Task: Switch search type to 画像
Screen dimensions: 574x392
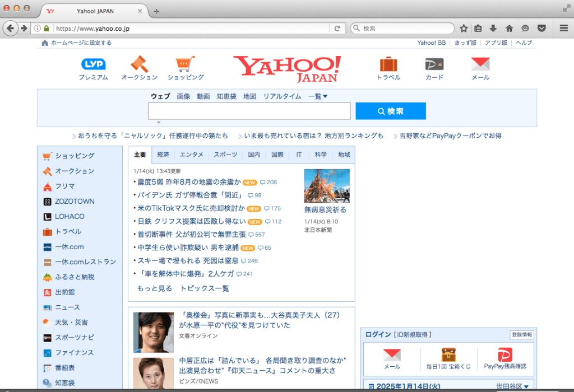Action: (x=183, y=96)
